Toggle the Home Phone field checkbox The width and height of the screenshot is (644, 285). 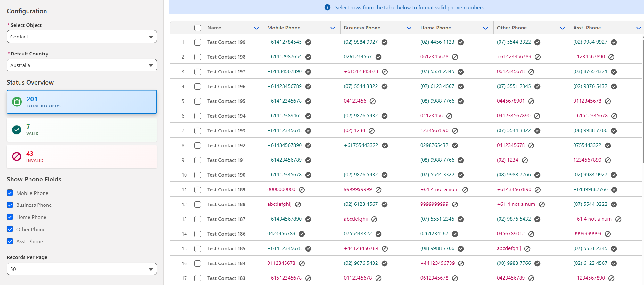tap(10, 217)
